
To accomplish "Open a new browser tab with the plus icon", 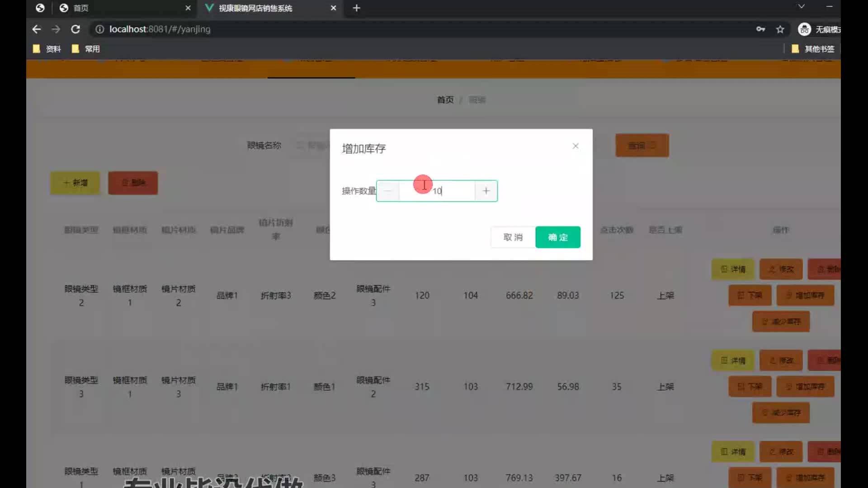I will pos(356,8).
